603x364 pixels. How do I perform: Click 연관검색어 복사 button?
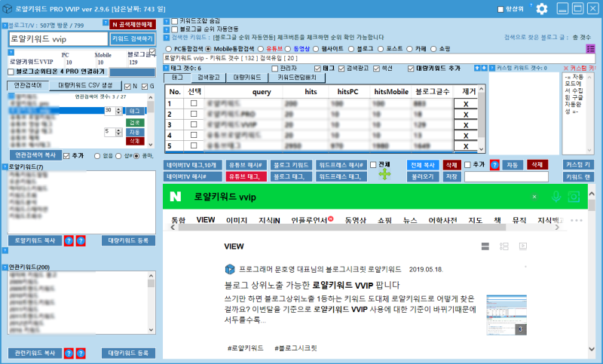[x=35, y=155]
